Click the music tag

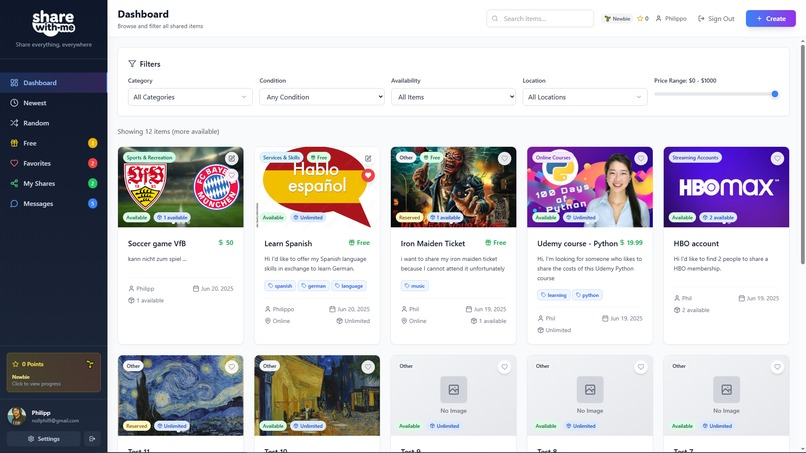[414, 286]
